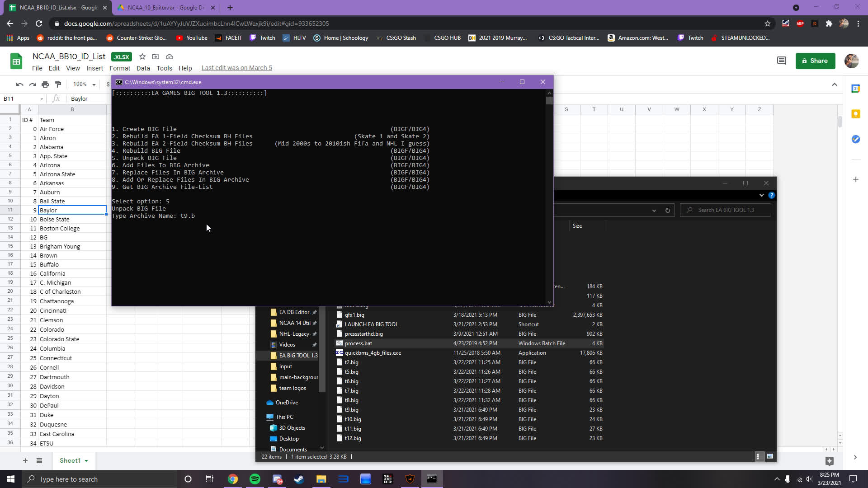The image size is (868, 488).
Task: Open the 100% zoom dropdown
Action: (x=85, y=84)
